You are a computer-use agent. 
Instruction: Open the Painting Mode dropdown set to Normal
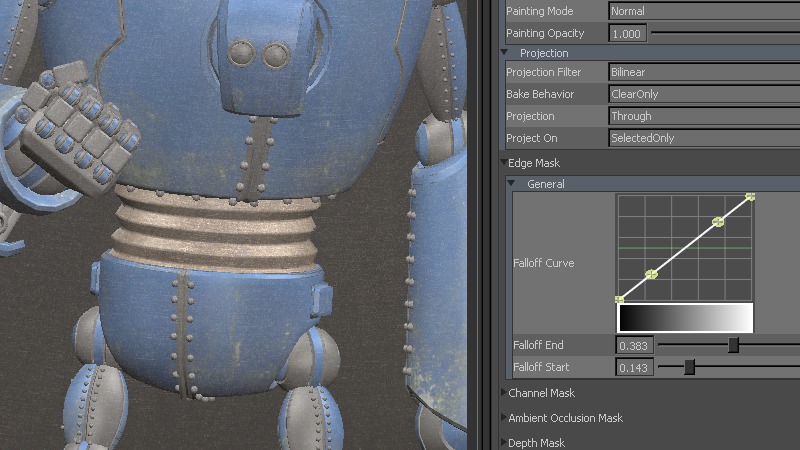(x=704, y=11)
